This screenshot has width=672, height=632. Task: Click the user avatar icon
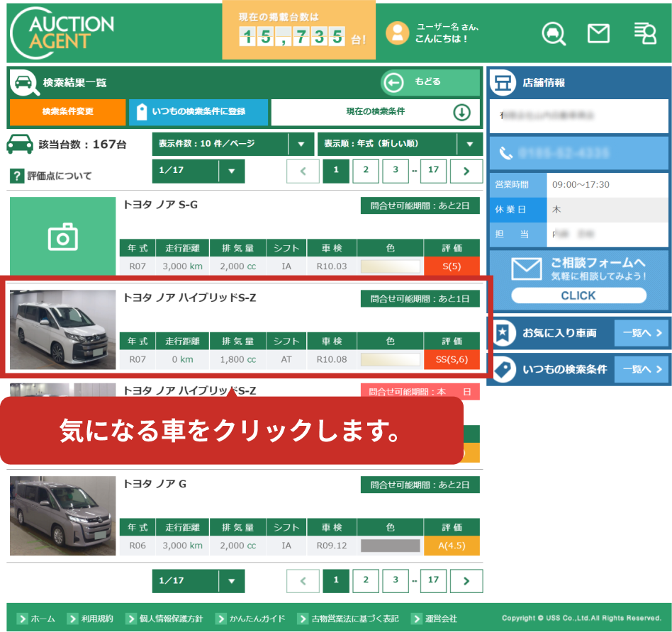pos(398,33)
